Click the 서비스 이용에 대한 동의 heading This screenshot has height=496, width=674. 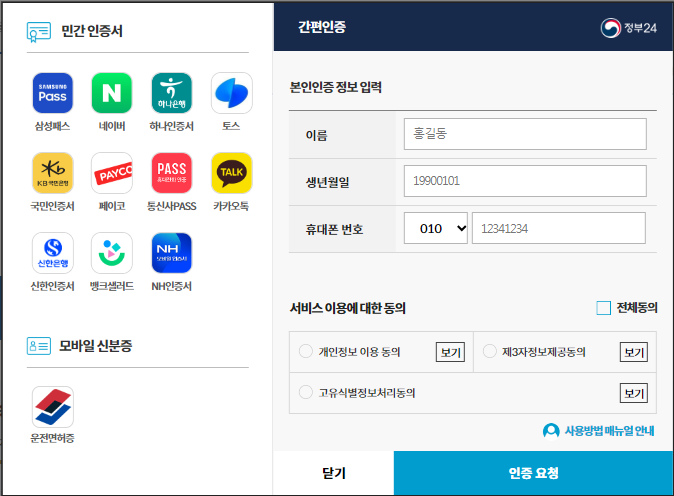pos(348,308)
